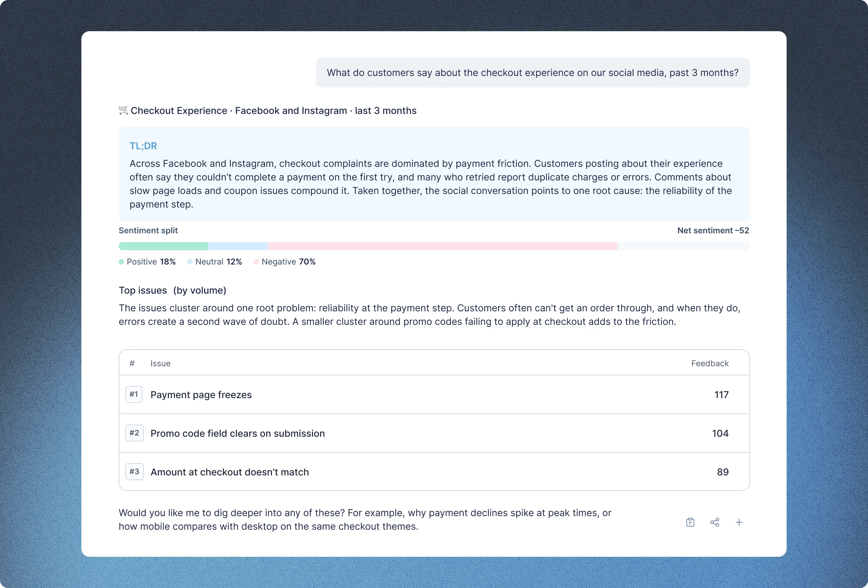Click the #1 rank badge
868x588 pixels.
(x=134, y=394)
